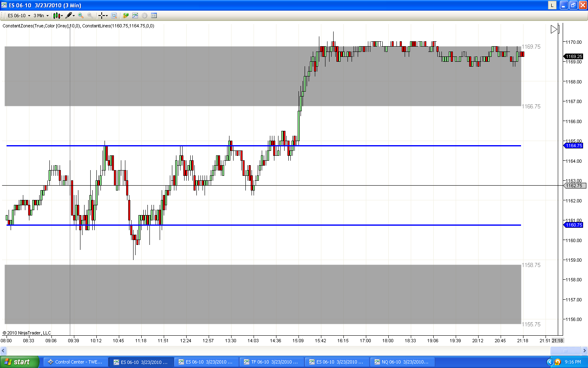Click the greyed-out dollar strategies icon
The height and width of the screenshot is (368, 588).
point(145,16)
